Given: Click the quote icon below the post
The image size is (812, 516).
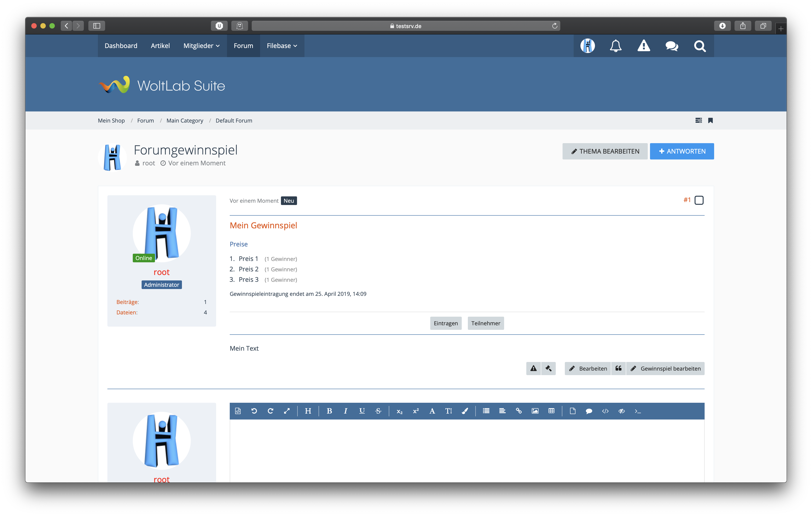Looking at the screenshot, I should point(618,368).
